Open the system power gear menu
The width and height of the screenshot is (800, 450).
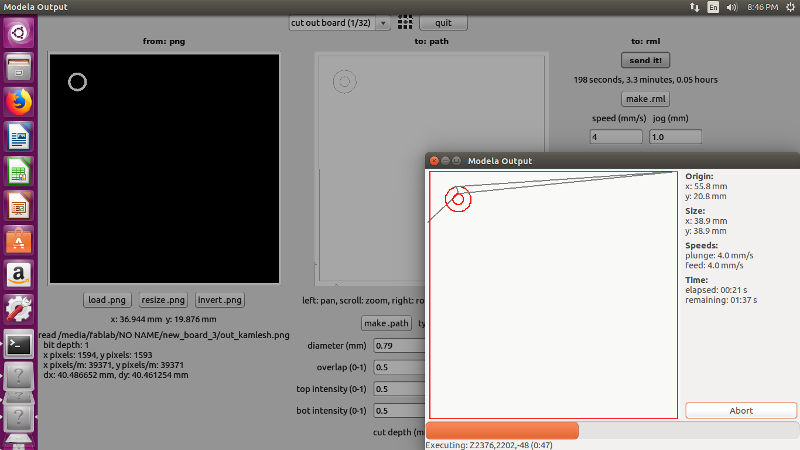(790, 7)
